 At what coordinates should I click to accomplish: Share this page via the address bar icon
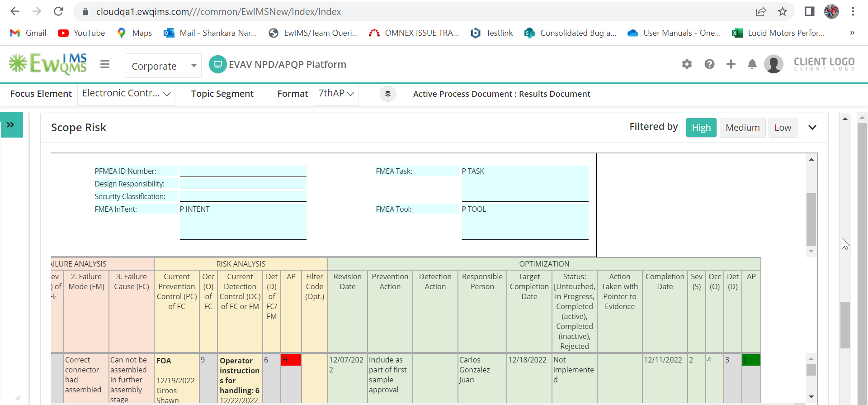[x=761, y=11]
